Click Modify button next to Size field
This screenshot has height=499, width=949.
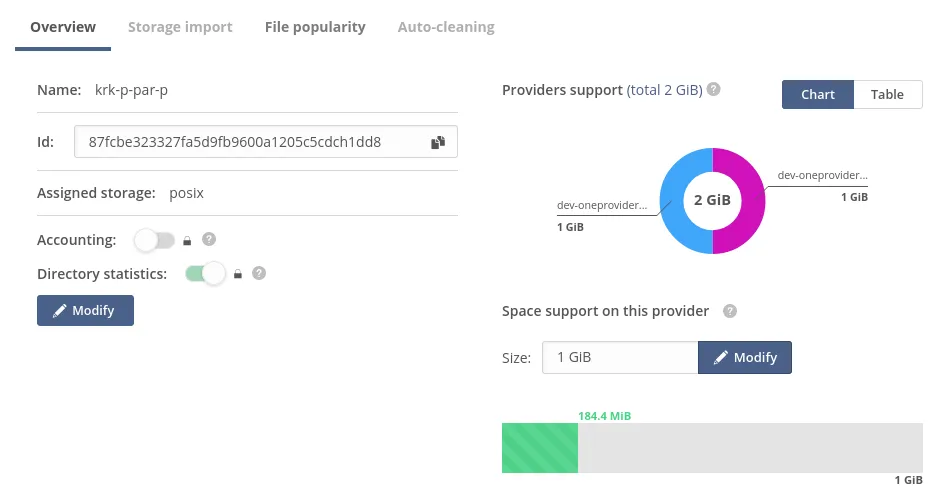point(745,357)
